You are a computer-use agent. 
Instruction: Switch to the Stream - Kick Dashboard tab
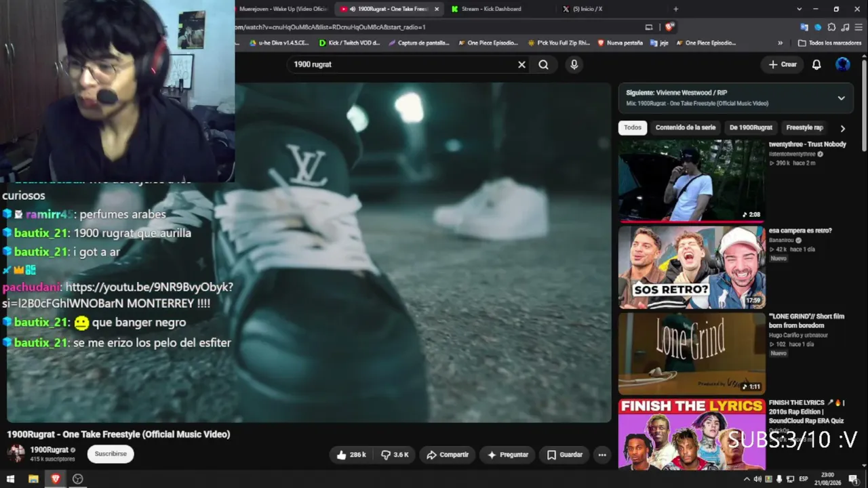[x=492, y=9]
